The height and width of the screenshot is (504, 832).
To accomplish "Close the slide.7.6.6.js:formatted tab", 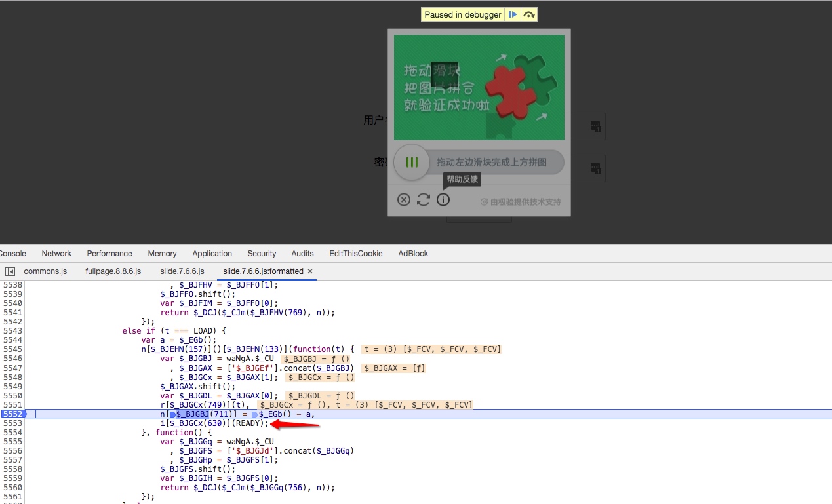I will pos(310,271).
